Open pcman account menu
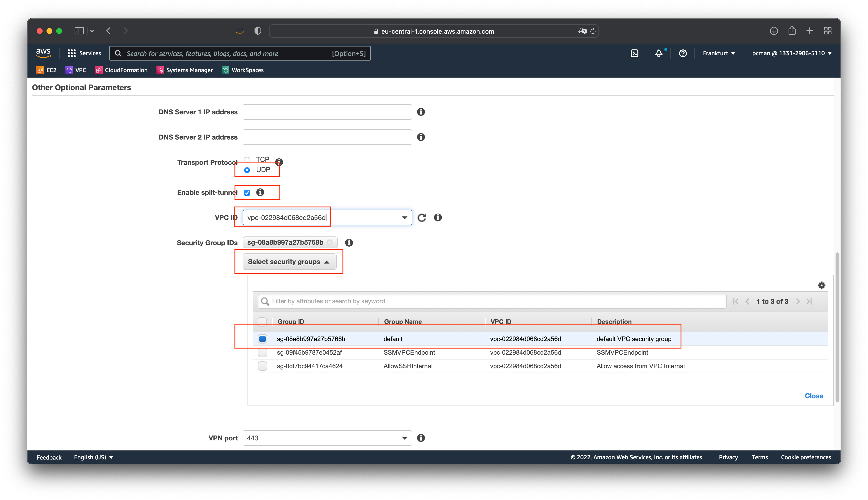Image resolution: width=868 pixels, height=500 pixels. (791, 53)
